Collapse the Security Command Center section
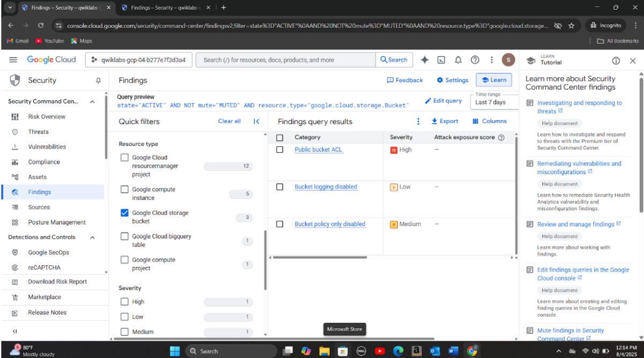The height and width of the screenshot is (358, 644). tap(92, 102)
